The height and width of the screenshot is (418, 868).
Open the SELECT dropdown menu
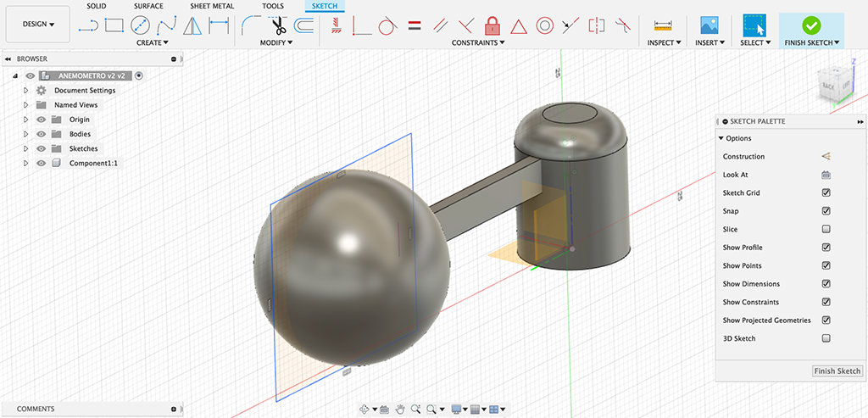(755, 42)
